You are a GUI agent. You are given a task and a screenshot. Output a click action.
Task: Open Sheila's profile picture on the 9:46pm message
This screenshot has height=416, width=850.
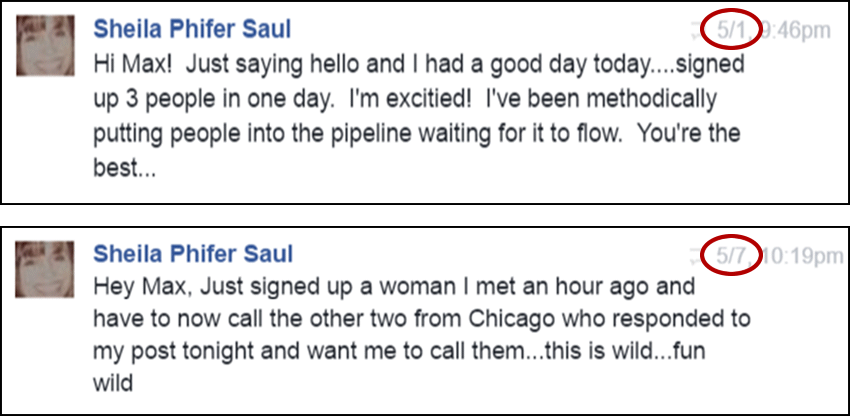(47, 45)
